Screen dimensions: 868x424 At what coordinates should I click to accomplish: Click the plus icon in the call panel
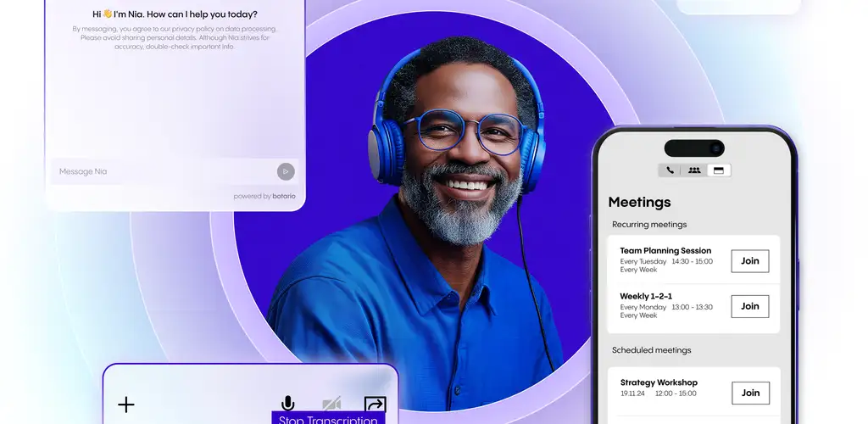126,404
